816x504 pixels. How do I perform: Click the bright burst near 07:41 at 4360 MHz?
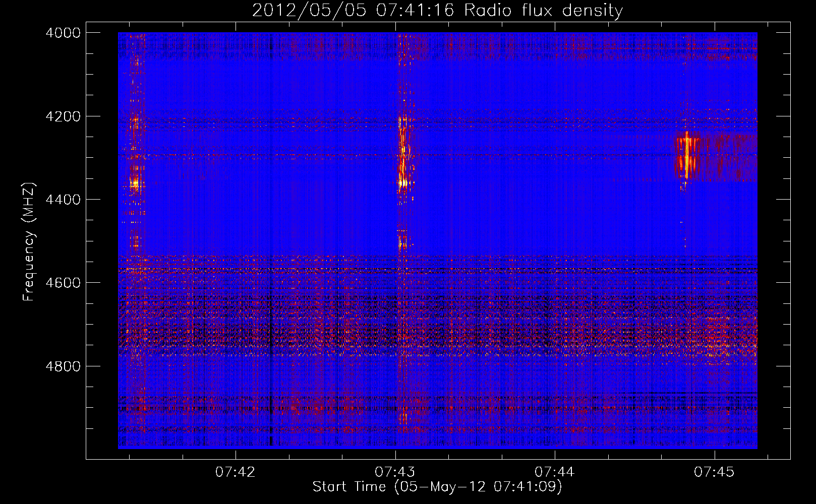coord(134,183)
